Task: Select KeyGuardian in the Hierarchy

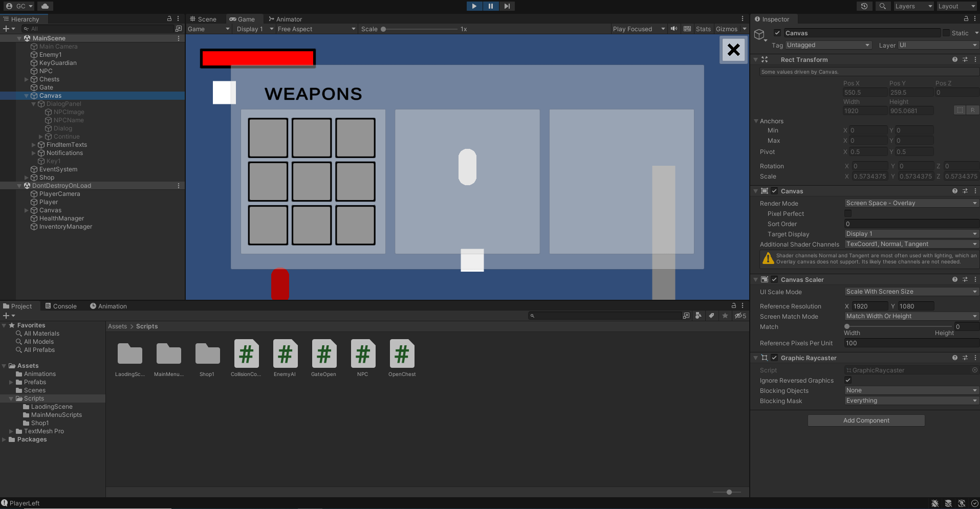Action: [x=58, y=63]
